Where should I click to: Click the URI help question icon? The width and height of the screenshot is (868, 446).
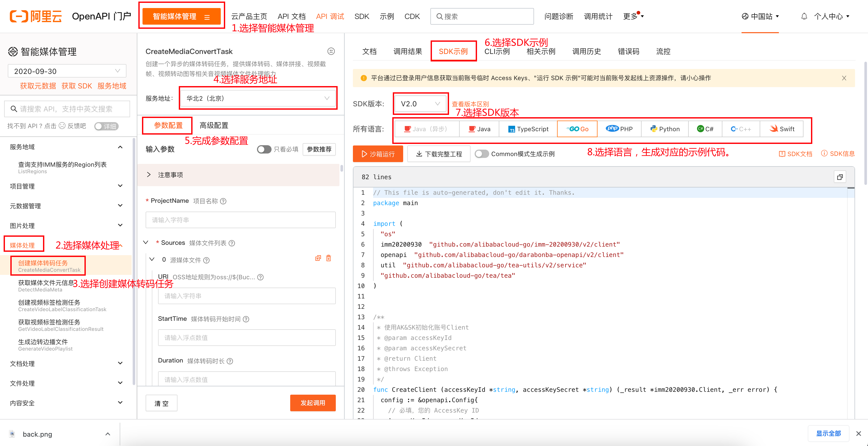click(x=260, y=277)
